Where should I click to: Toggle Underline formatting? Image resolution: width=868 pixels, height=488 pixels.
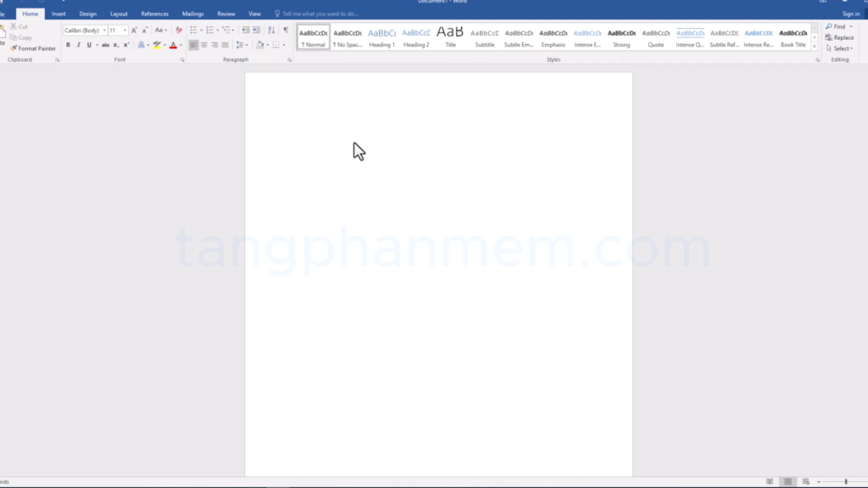pos(88,45)
